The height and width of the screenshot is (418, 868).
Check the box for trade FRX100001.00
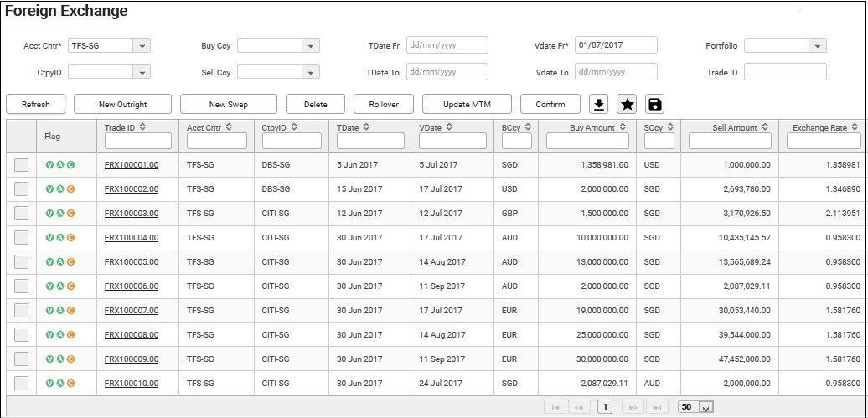click(x=22, y=165)
